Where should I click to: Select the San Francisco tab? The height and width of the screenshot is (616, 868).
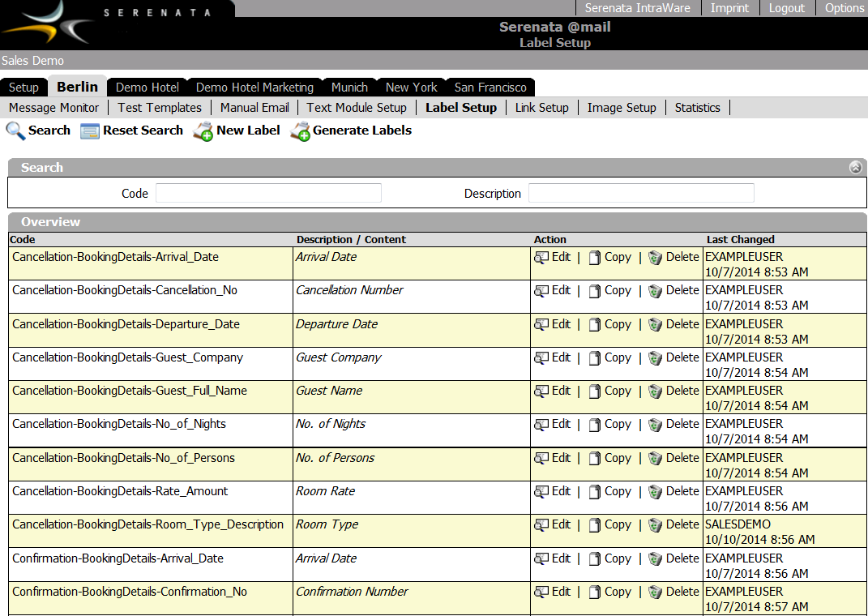point(490,88)
